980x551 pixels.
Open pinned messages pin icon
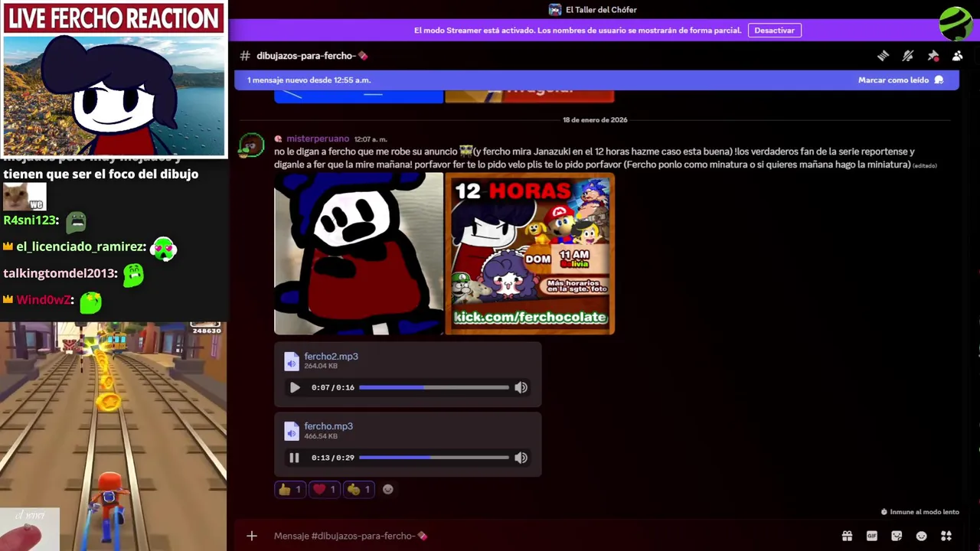click(x=933, y=56)
